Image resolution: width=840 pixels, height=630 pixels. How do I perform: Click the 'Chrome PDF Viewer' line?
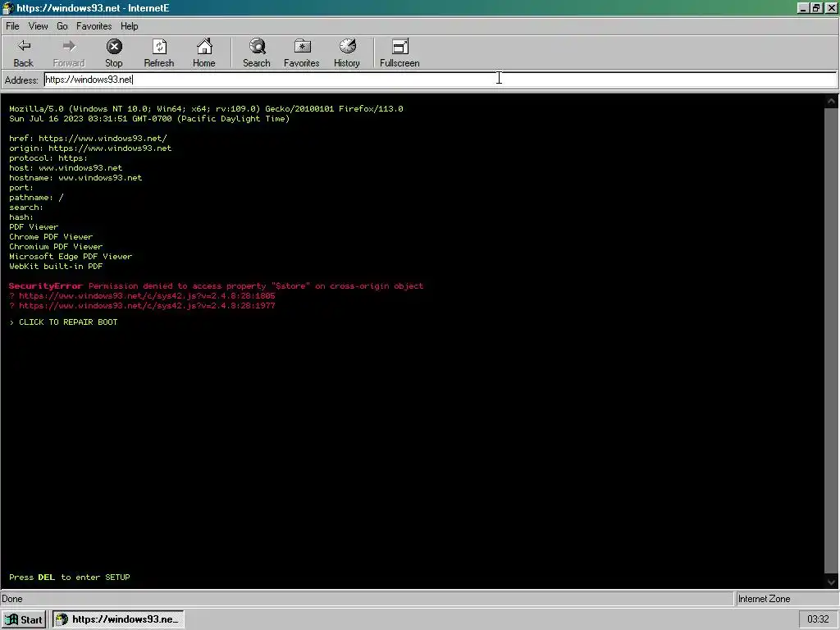point(51,237)
